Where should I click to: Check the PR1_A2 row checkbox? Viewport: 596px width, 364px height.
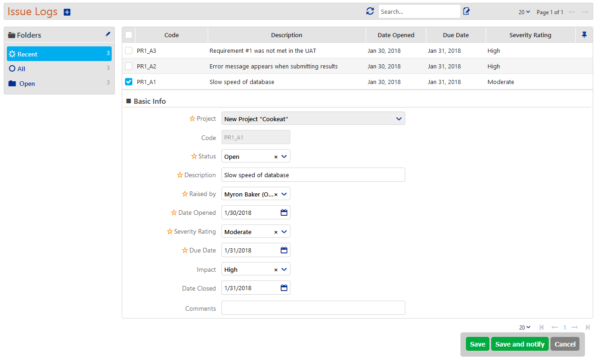[x=129, y=66]
